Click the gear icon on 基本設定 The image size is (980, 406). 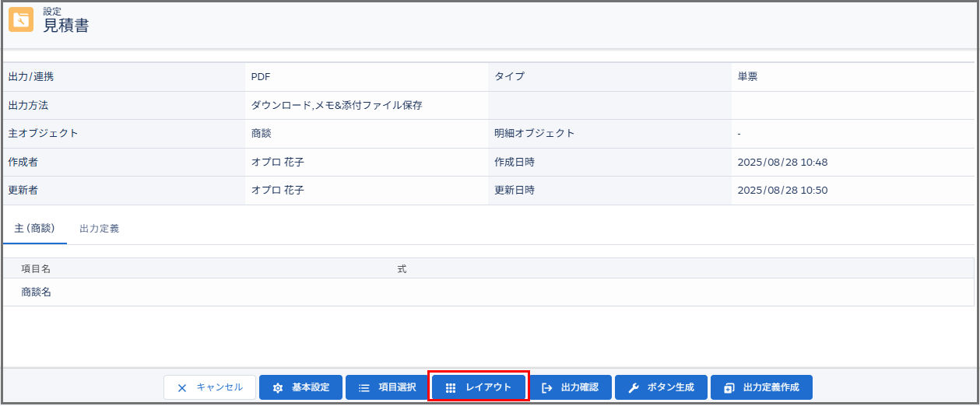pyautogui.click(x=278, y=387)
